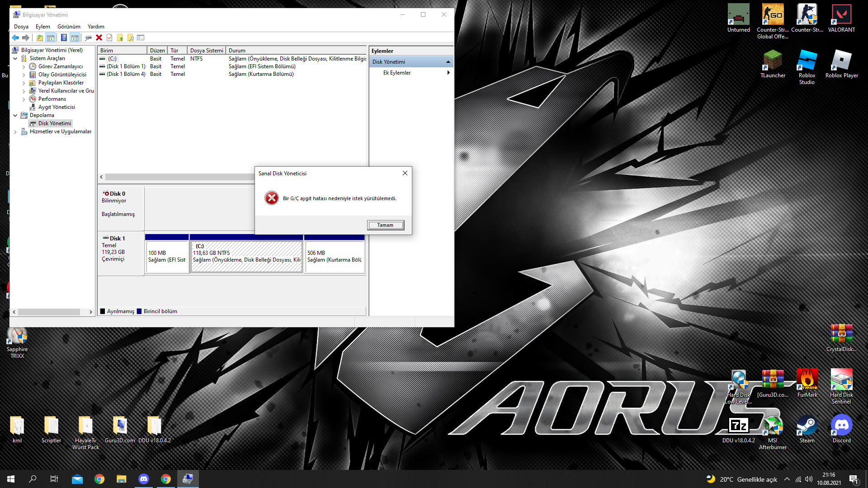Click the blue Birincil bölüm legend swatch
The image size is (868, 488).
click(139, 311)
